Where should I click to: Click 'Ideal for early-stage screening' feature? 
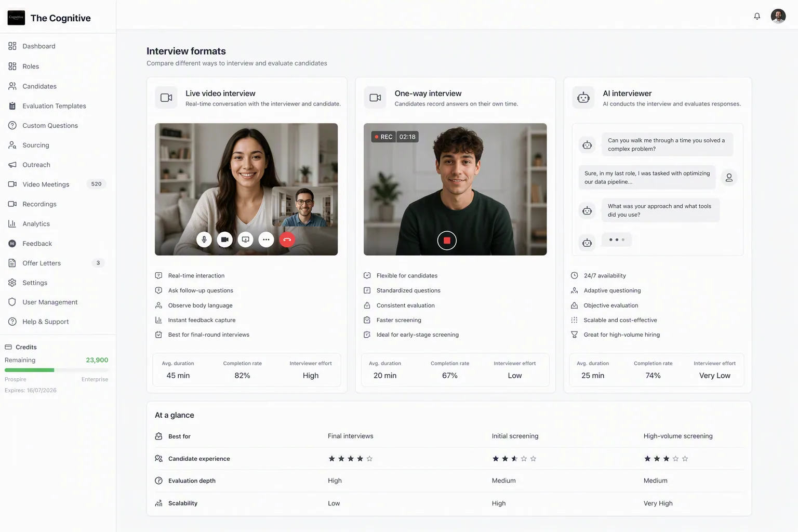418,335
